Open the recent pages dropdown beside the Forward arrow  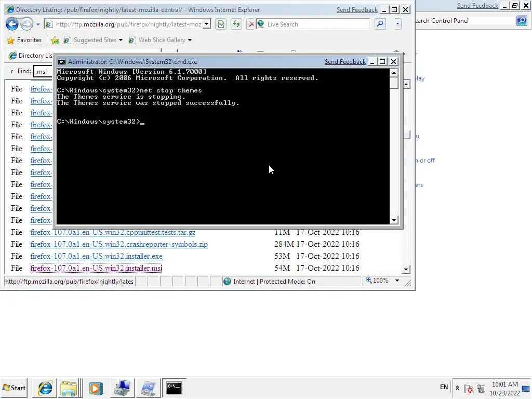click(x=38, y=24)
